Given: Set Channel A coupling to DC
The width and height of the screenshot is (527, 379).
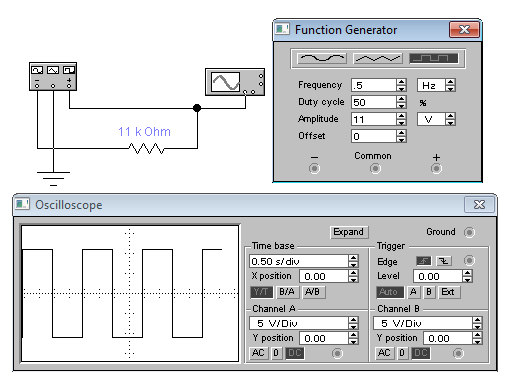Looking at the screenshot, I should pos(294,353).
